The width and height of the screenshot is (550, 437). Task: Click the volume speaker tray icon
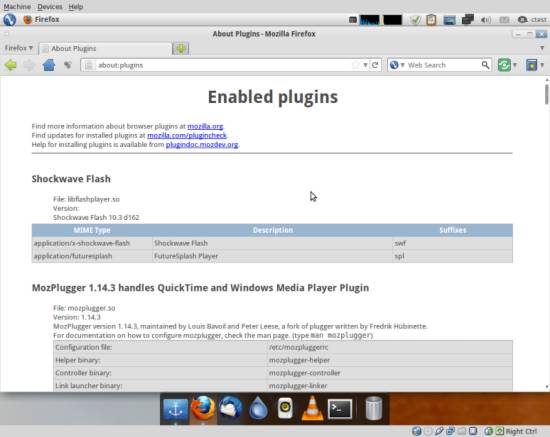tap(485, 20)
